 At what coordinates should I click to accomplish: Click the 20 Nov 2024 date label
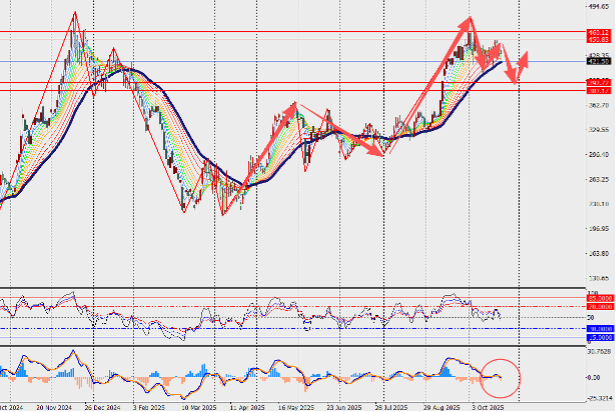coord(52,408)
